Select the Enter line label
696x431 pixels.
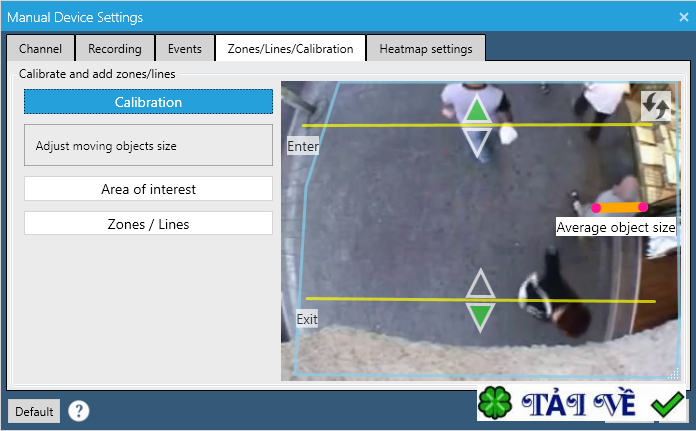click(x=303, y=146)
